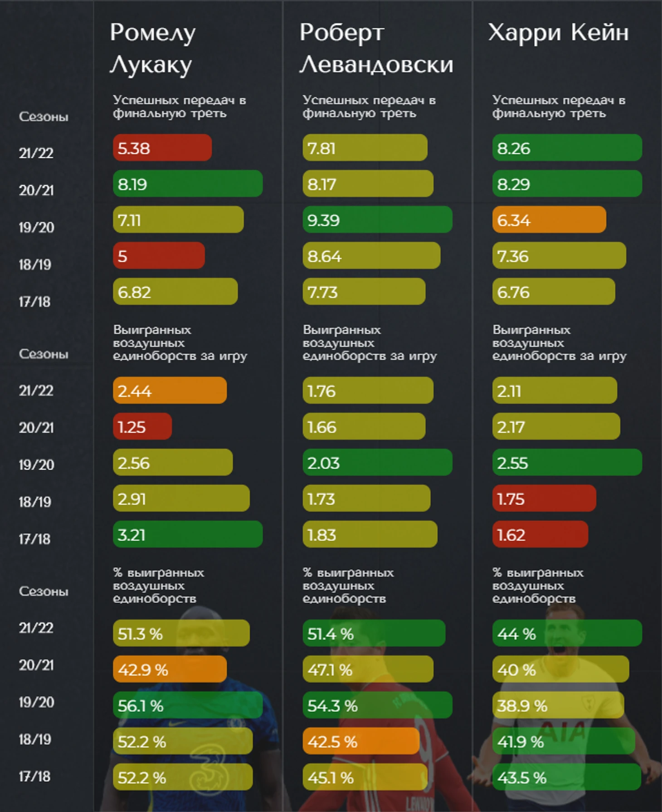Select the Роберт Левандовски column header
Viewport: 662px width, 812px height.
[x=376, y=48]
